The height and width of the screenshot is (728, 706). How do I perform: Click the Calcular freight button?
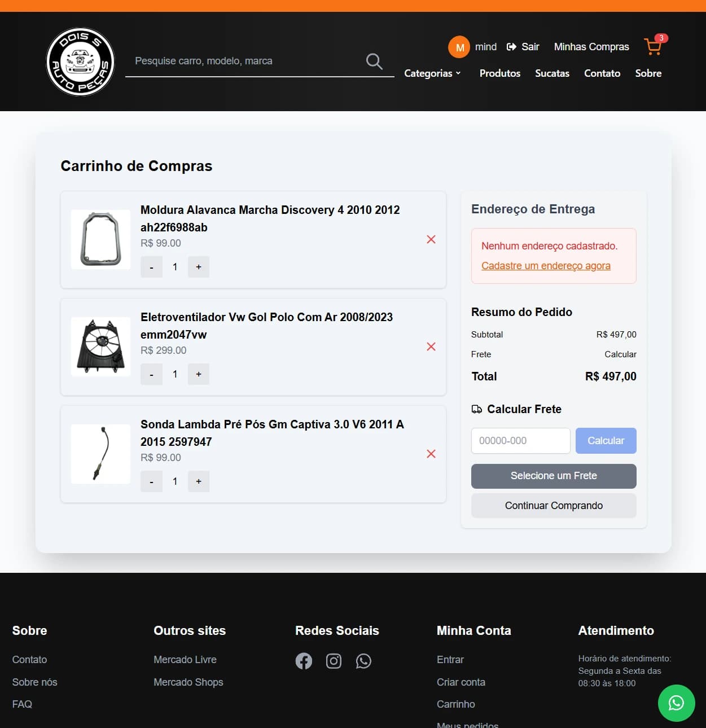(x=606, y=441)
